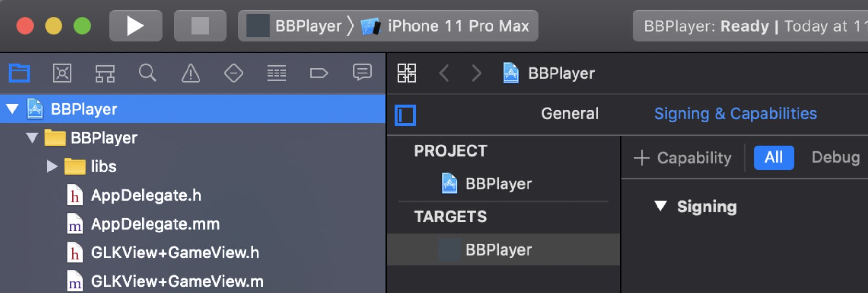The image size is (868, 293).
Task: Open the Issue navigator warning icon
Action: click(x=191, y=73)
